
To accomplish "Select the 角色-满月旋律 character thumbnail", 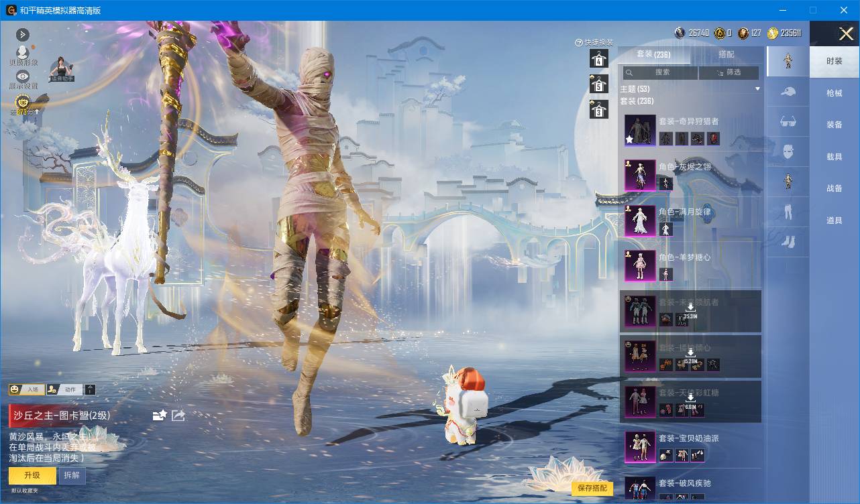I will click(x=640, y=220).
